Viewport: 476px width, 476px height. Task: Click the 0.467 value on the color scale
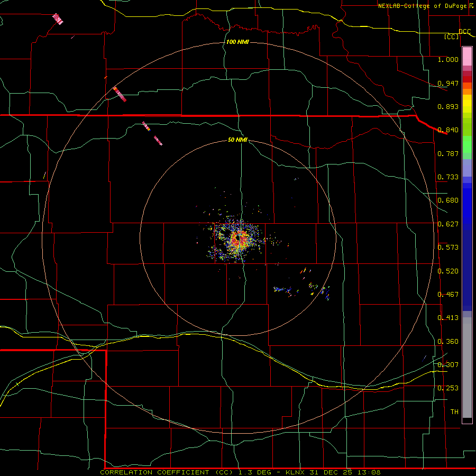pos(448,295)
